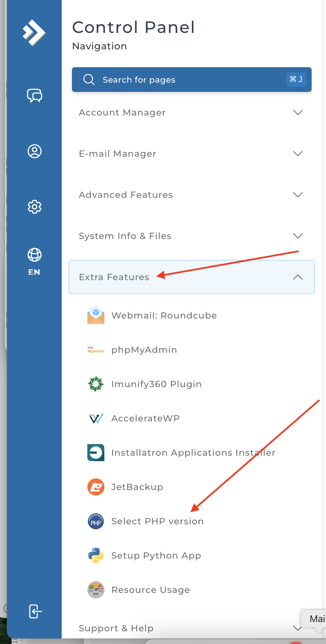
Task: Click the JetBackup icon
Action: [96, 487]
